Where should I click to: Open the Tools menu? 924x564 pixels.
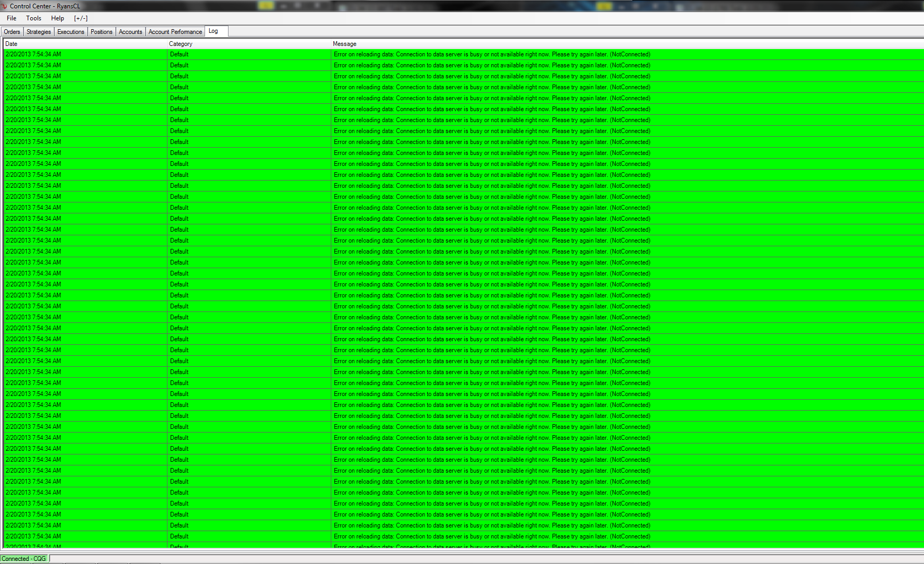(x=34, y=18)
